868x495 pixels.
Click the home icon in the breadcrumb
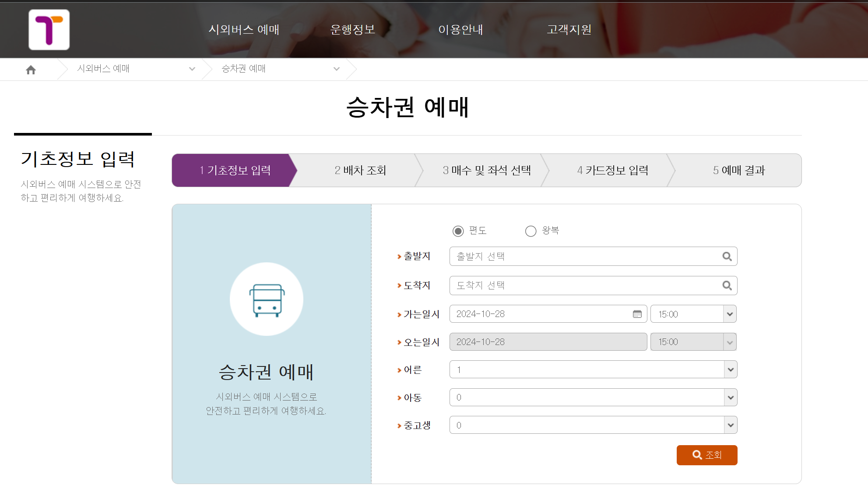pos(31,69)
